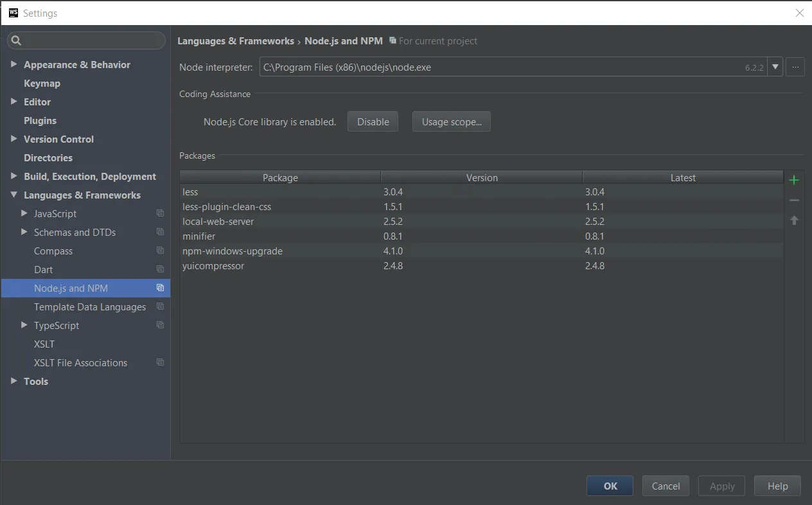Confirm settings with OK button

[x=610, y=486]
